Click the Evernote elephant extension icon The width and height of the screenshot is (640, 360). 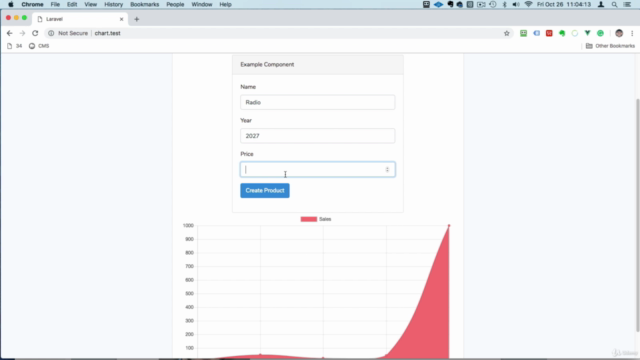[562, 33]
